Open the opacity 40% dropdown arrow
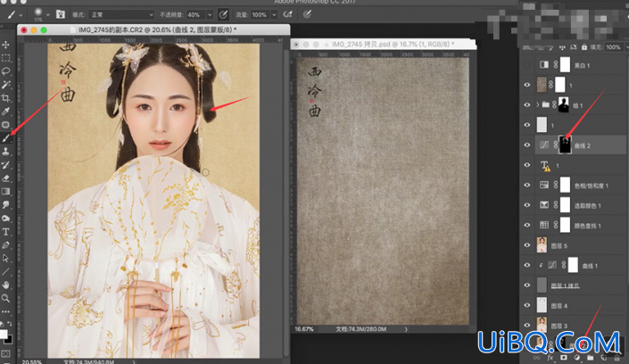The image size is (629, 364). click(210, 15)
